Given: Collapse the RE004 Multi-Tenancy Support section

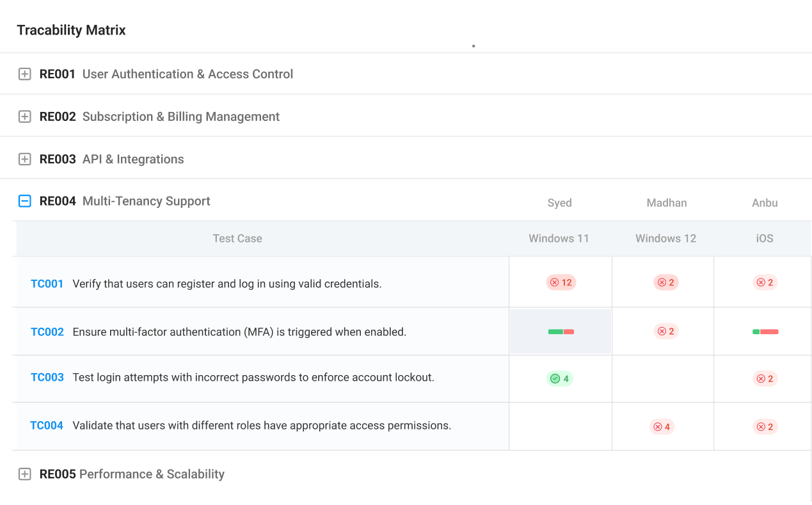Looking at the screenshot, I should tap(24, 202).
